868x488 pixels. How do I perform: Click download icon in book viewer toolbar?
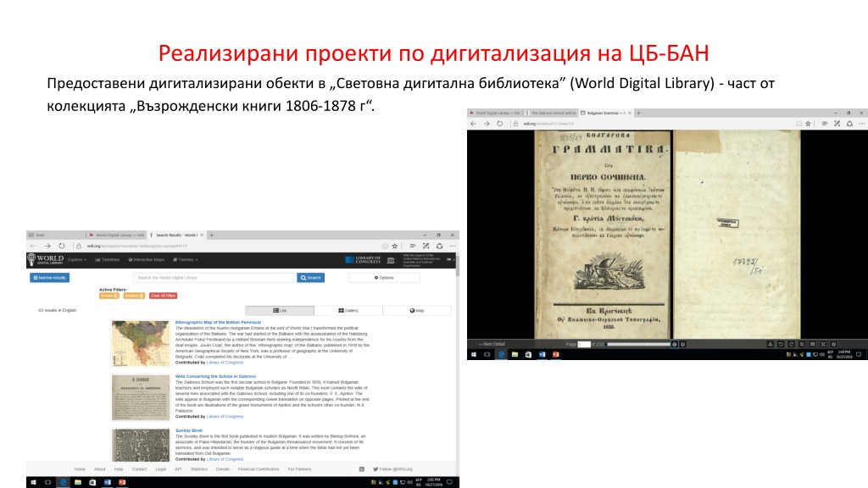[770, 344]
